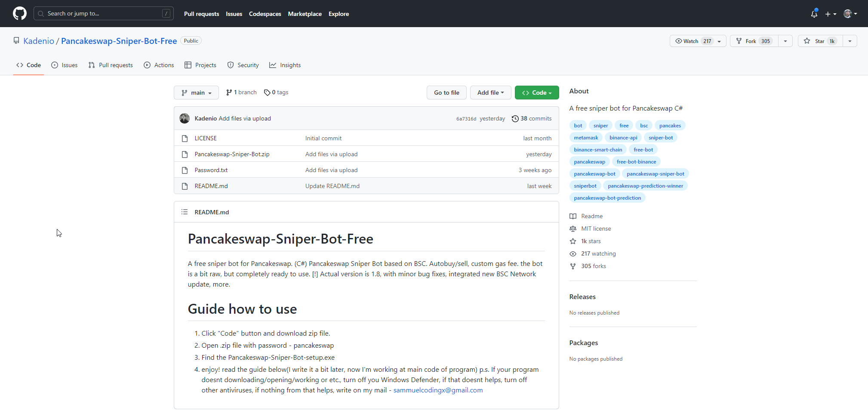The image size is (868, 420).
Task: Open the Kadenio owner profile link
Action: [39, 41]
